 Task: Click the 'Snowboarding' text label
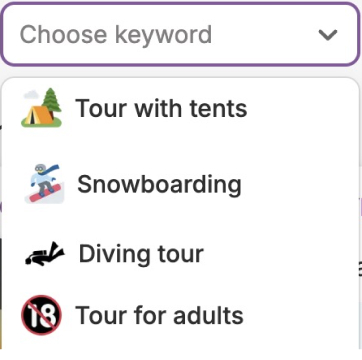point(159,184)
